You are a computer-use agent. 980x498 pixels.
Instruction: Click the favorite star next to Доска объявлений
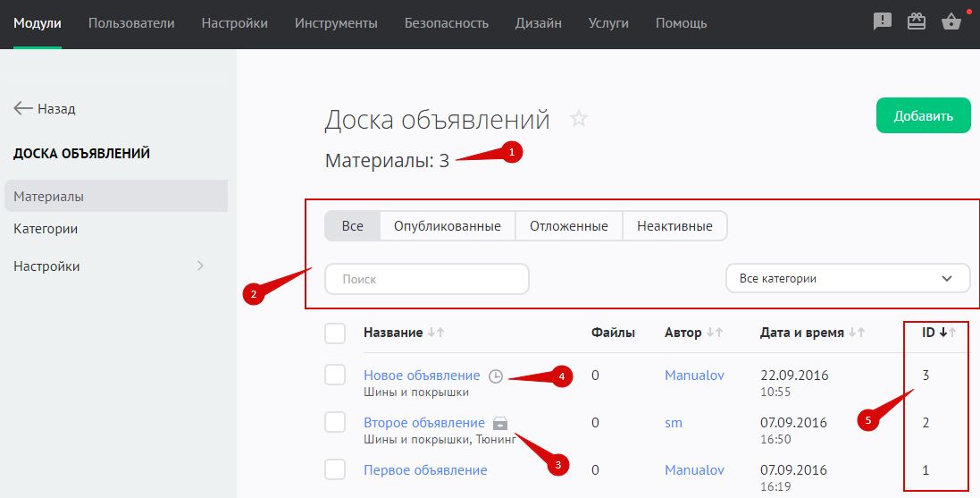tap(579, 118)
